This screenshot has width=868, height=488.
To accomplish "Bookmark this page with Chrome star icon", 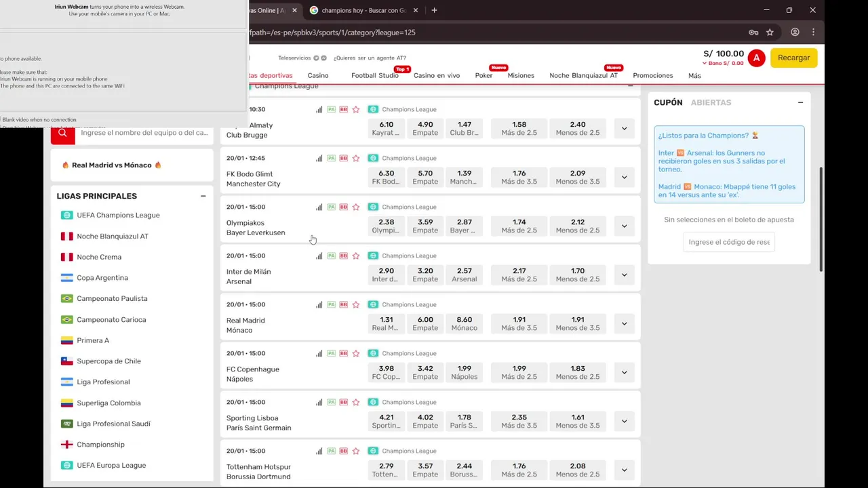I will [770, 32].
